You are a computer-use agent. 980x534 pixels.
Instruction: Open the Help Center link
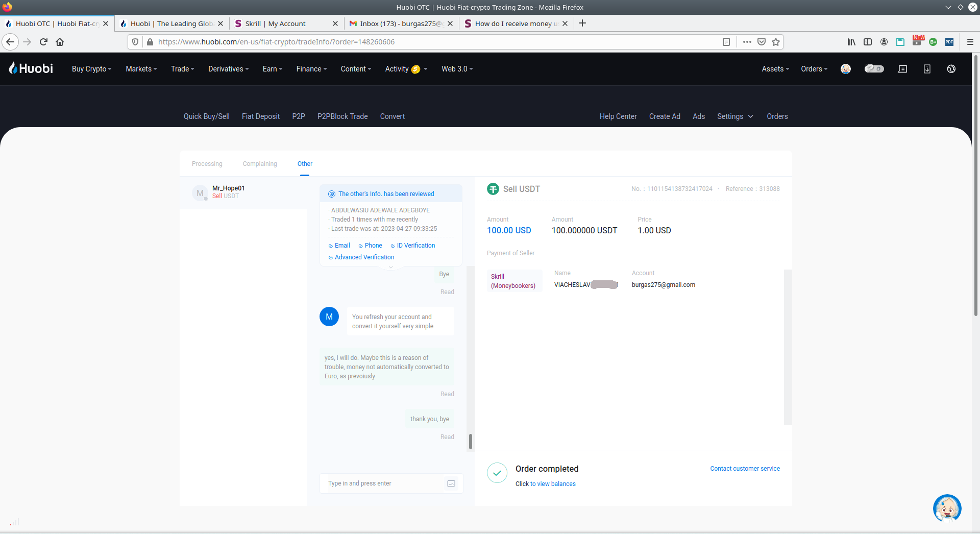[x=618, y=116]
